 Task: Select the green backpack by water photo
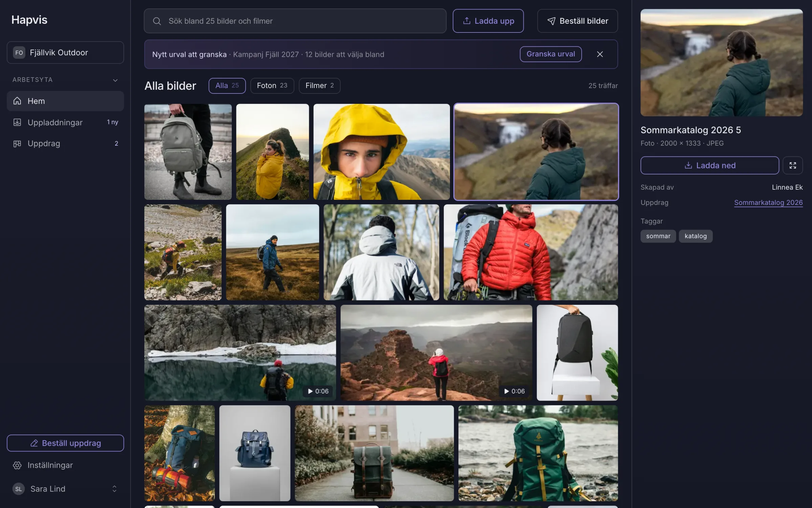pos(538,453)
